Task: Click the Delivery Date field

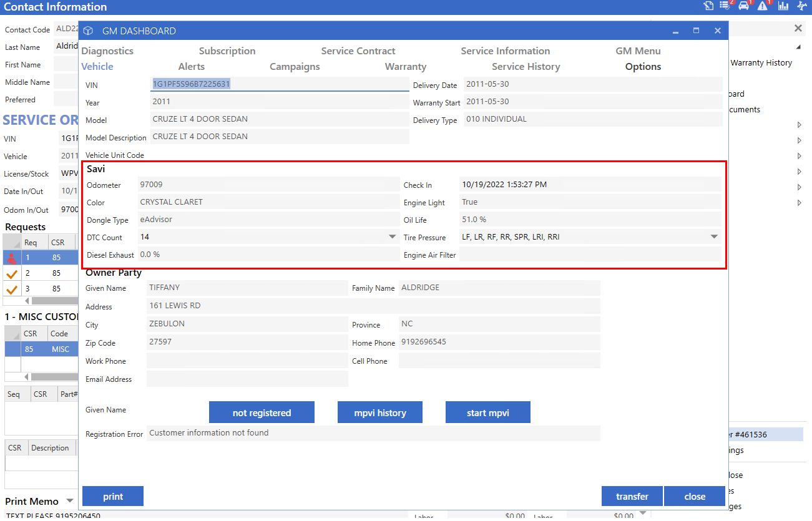Action: tap(593, 84)
